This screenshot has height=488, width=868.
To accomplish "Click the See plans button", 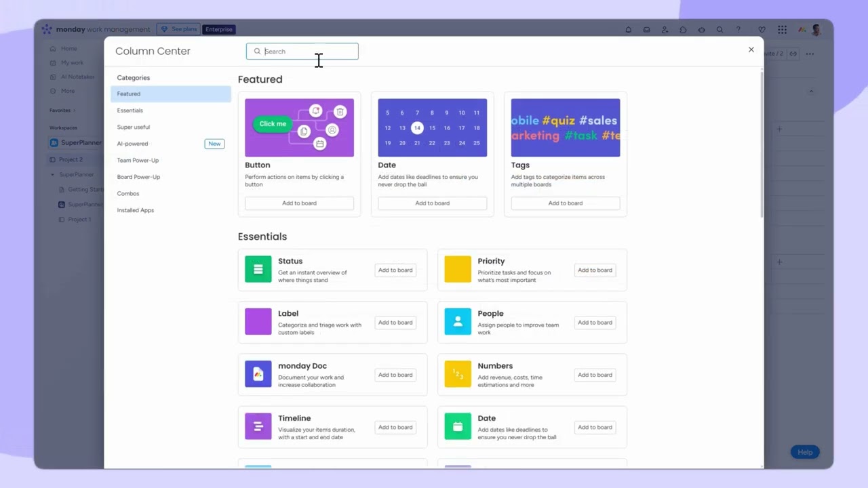I will 178,29.
